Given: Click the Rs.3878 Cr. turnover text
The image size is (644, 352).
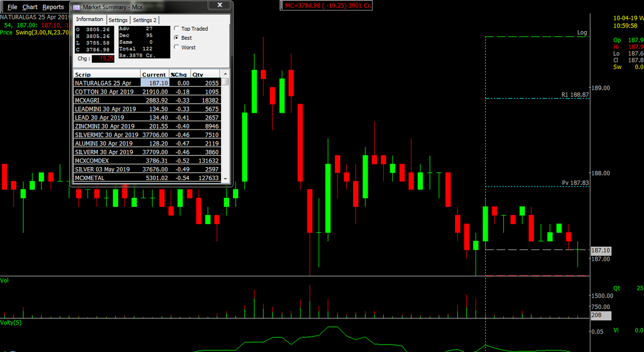Looking at the screenshot, I should [136, 55].
